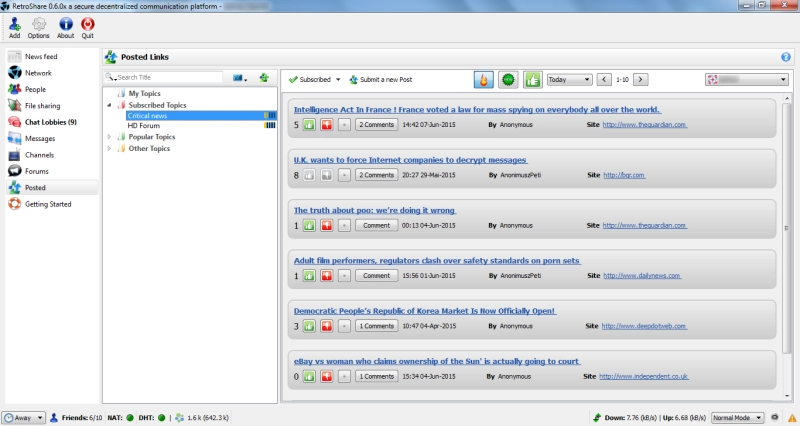Open the Away status dropdown

pyautogui.click(x=23, y=418)
